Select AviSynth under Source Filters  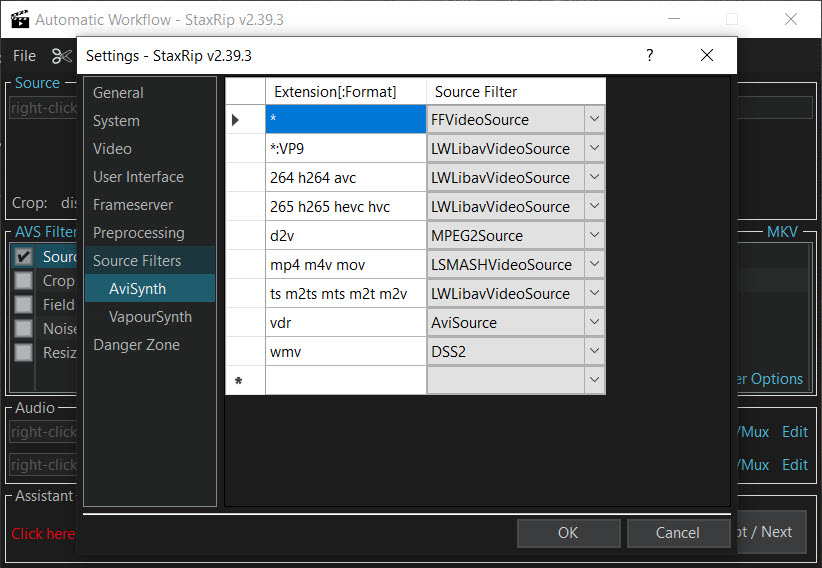click(150, 288)
